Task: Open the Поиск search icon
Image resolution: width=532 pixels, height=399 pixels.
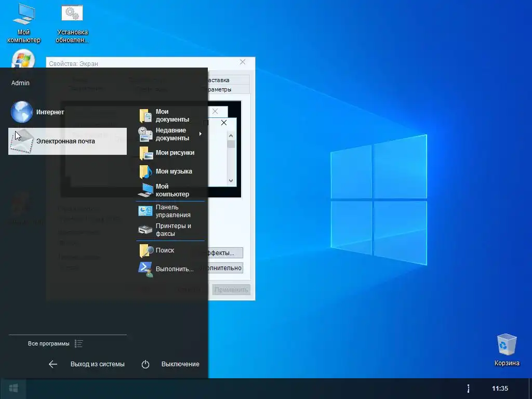Action: [146, 251]
